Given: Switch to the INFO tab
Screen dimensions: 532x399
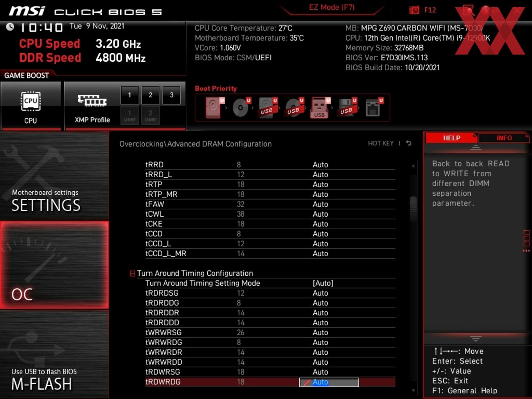Looking at the screenshot, I should point(504,138).
